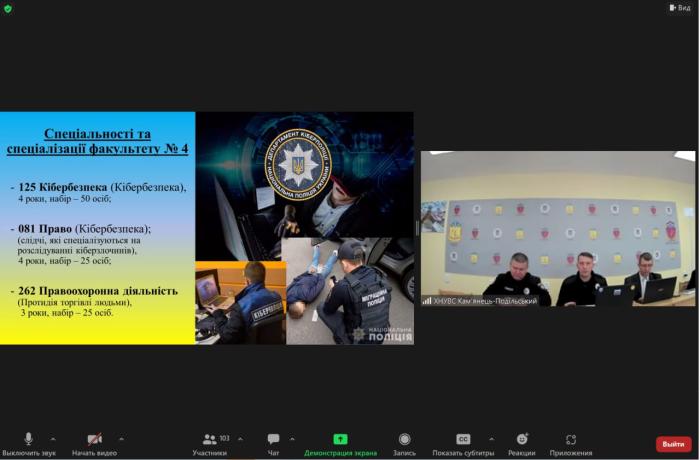Click the red Выйти leave button
Viewport: 700px width, 460px height.
click(673, 444)
